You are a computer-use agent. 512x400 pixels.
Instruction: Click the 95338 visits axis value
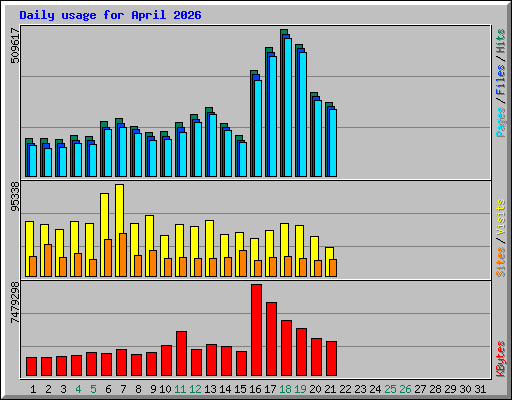(x=15, y=197)
